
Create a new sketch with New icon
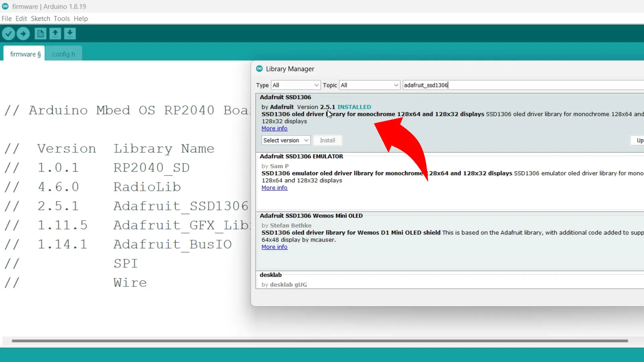click(x=41, y=34)
